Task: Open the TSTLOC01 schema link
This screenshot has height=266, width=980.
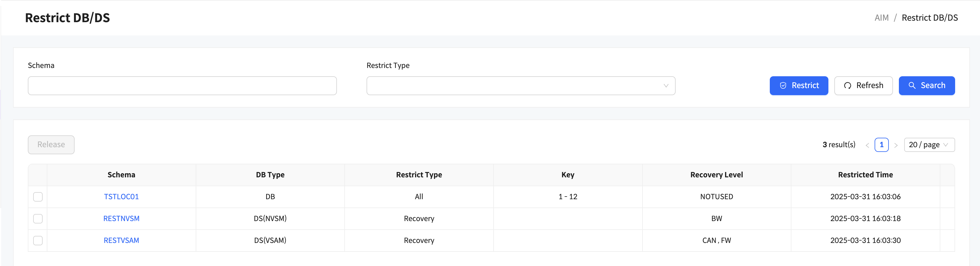Action: point(121,197)
